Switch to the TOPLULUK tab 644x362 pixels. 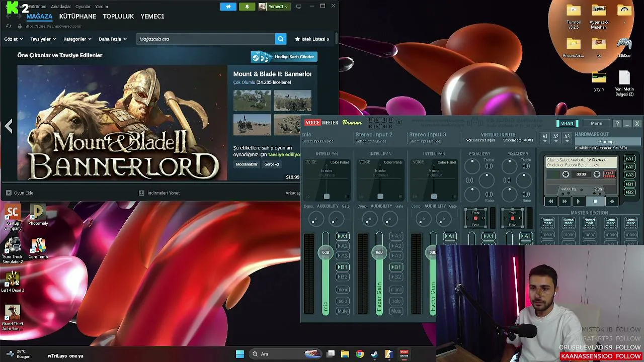(118, 16)
